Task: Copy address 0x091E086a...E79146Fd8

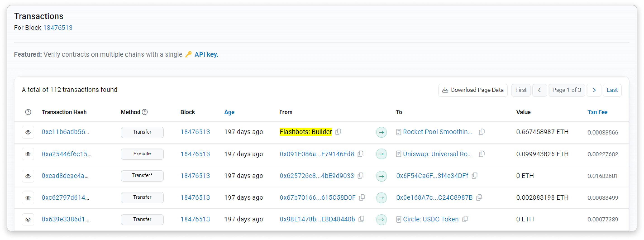Action: coord(360,154)
